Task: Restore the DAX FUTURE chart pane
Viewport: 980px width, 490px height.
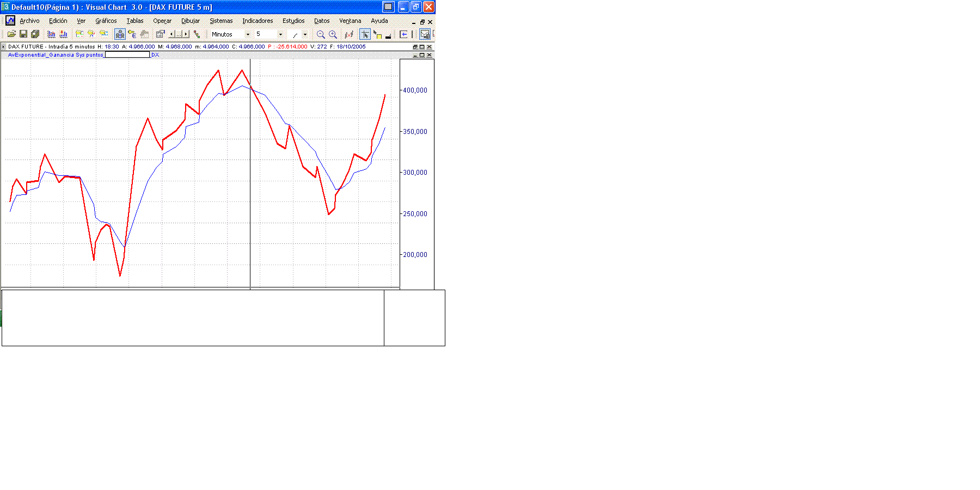Action: tap(415, 47)
